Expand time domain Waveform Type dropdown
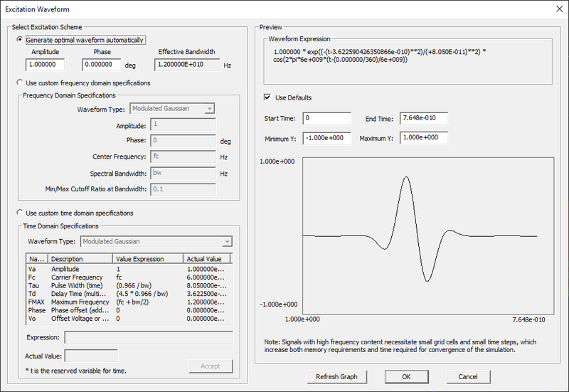 pyautogui.click(x=226, y=241)
